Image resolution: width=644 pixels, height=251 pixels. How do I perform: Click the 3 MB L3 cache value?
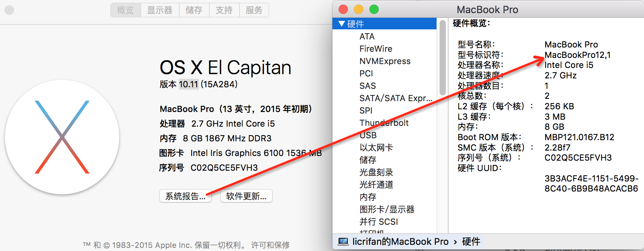[555, 117]
